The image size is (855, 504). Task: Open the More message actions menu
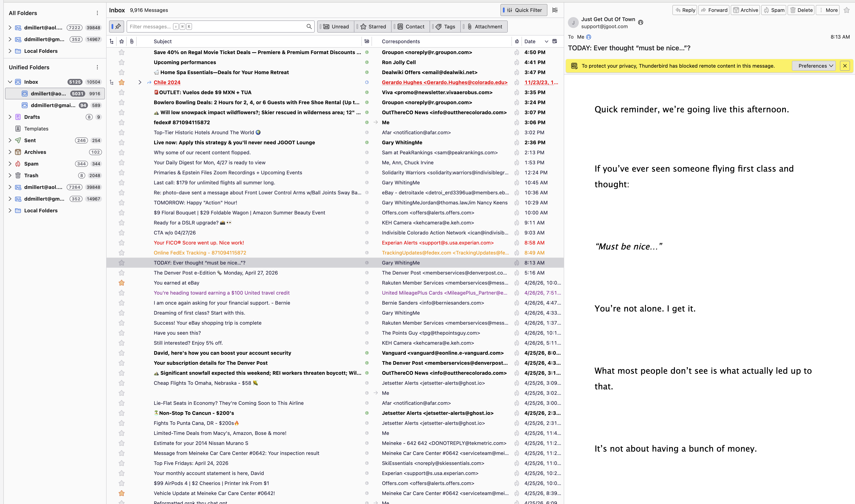(827, 10)
